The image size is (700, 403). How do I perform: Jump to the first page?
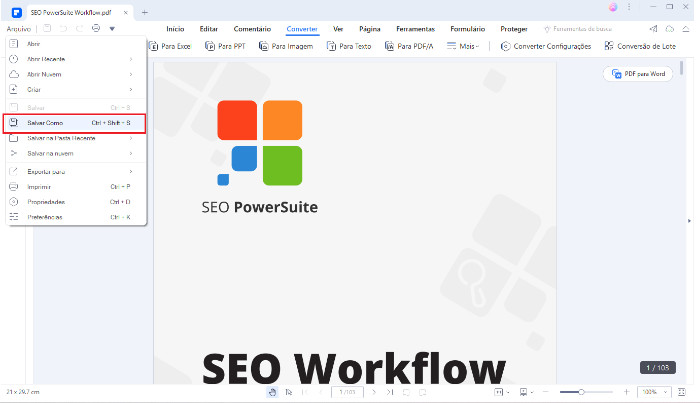point(305,392)
